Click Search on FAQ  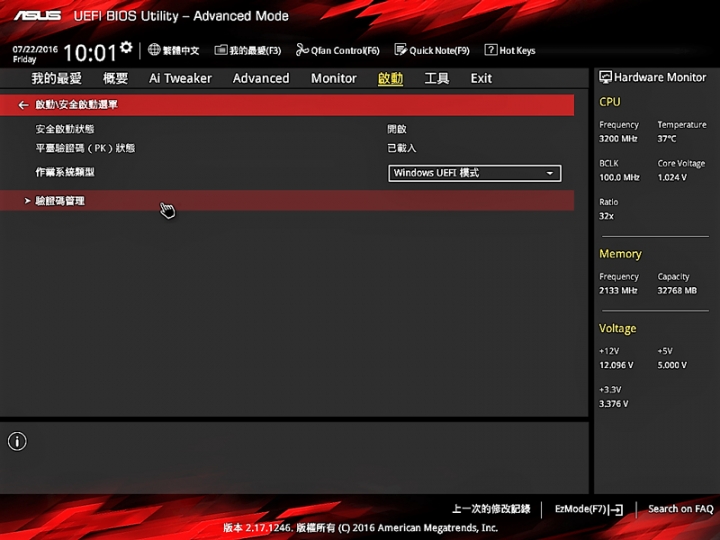(681, 509)
